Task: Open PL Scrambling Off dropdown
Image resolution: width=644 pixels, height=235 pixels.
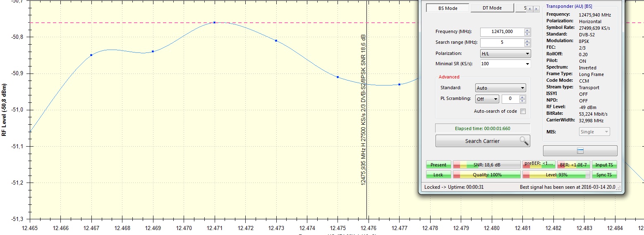Action: click(x=487, y=99)
